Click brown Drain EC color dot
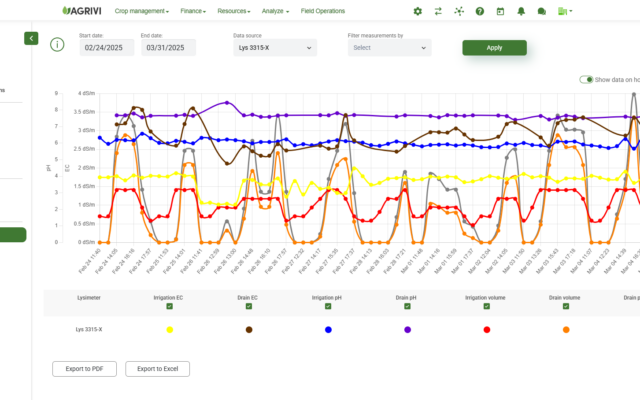640x400 pixels. click(x=249, y=330)
